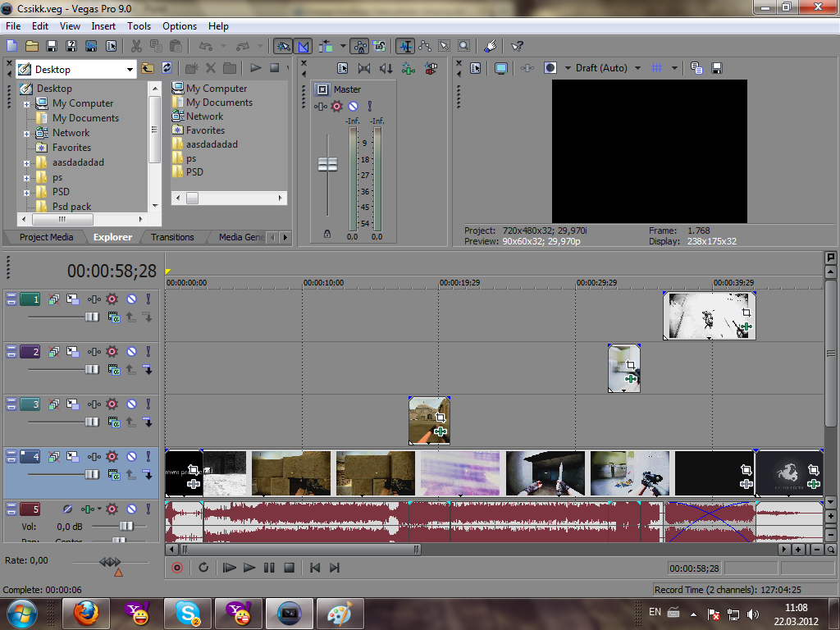Select Favorites in the Explorer tree
The image size is (840, 630).
[71, 148]
